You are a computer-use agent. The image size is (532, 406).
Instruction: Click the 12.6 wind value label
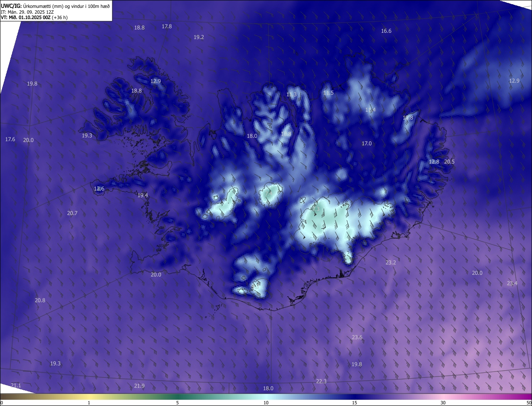99,188
